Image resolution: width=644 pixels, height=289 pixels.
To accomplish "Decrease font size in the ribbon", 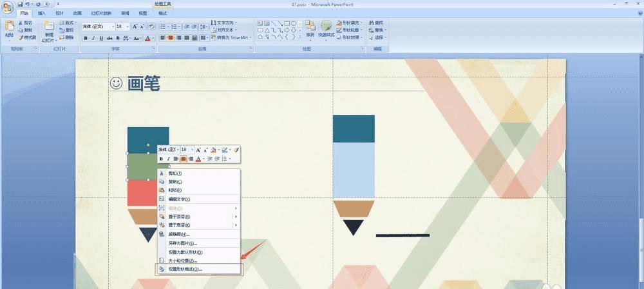I will click(x=142, y=26).
